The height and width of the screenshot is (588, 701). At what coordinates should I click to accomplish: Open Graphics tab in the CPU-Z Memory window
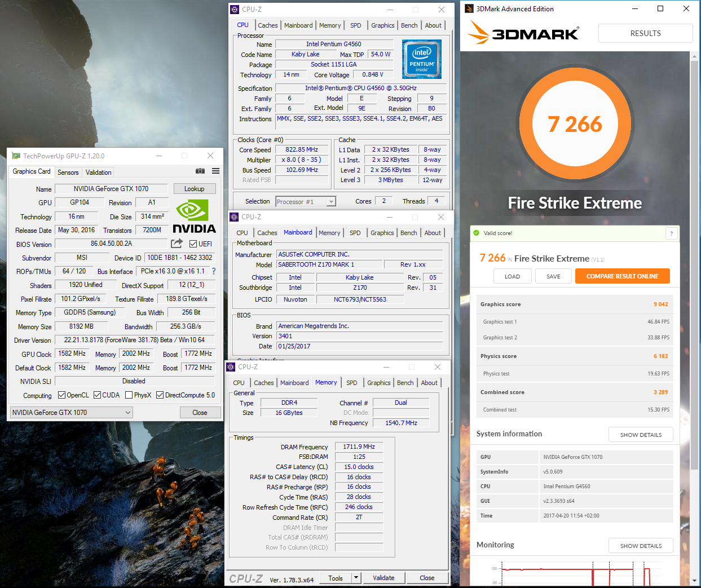click(379, 383)
